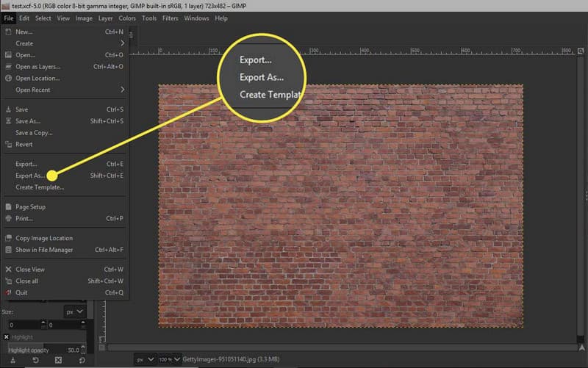Open the Size unit px dropdown
The height and width of the screenshot is (368, 588).
coord(75,311)
